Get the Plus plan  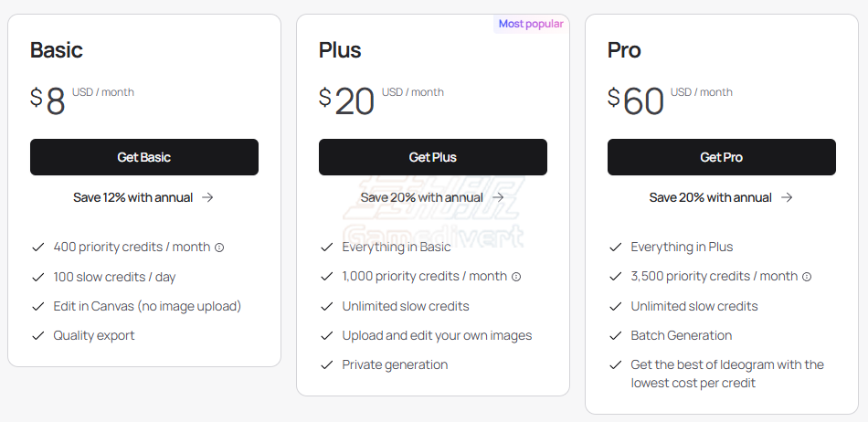[x=433, y=157]
